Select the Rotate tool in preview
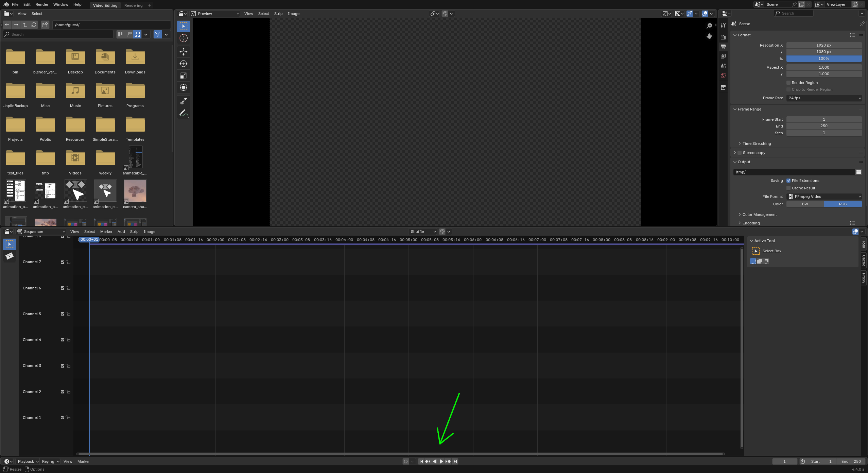Viewport: 868px width, 473px height. pos(183,64)
